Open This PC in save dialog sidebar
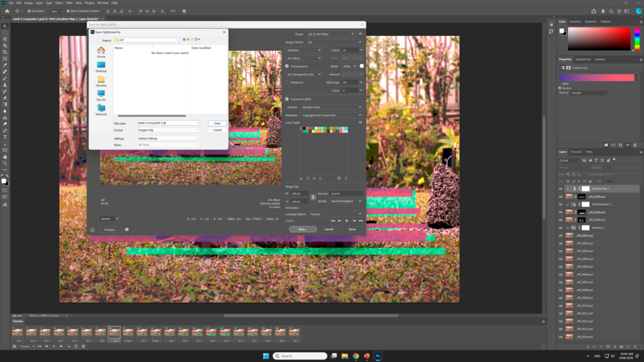 101,96
